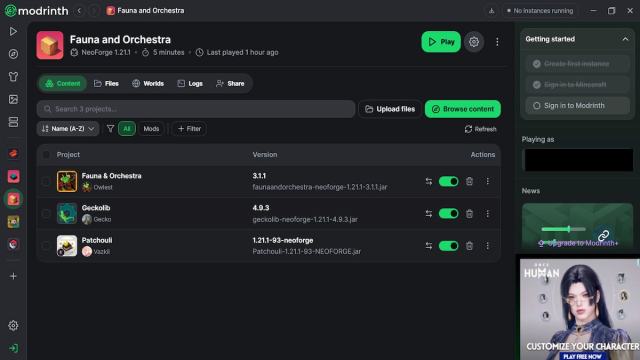
Task: Click the Geckolib mod thumbnail
Action: tap(67, 213)
